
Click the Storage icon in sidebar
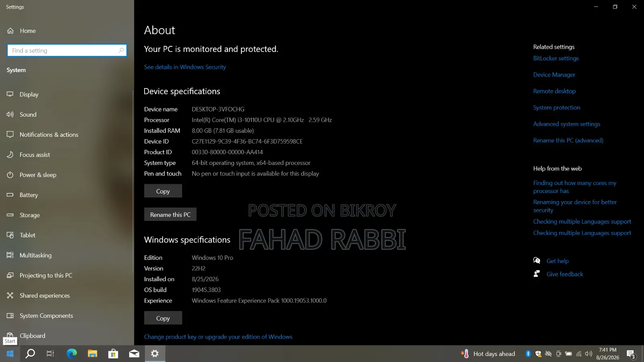[10, 215]
